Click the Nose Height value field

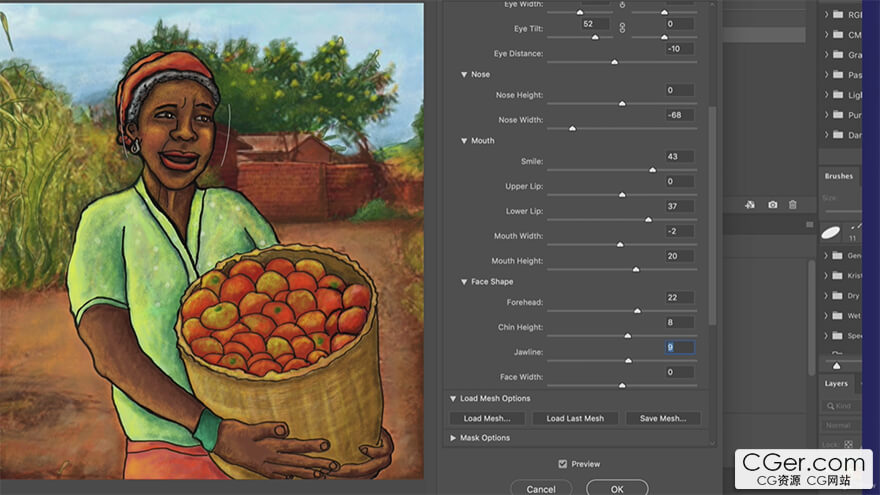pos(680,90)
